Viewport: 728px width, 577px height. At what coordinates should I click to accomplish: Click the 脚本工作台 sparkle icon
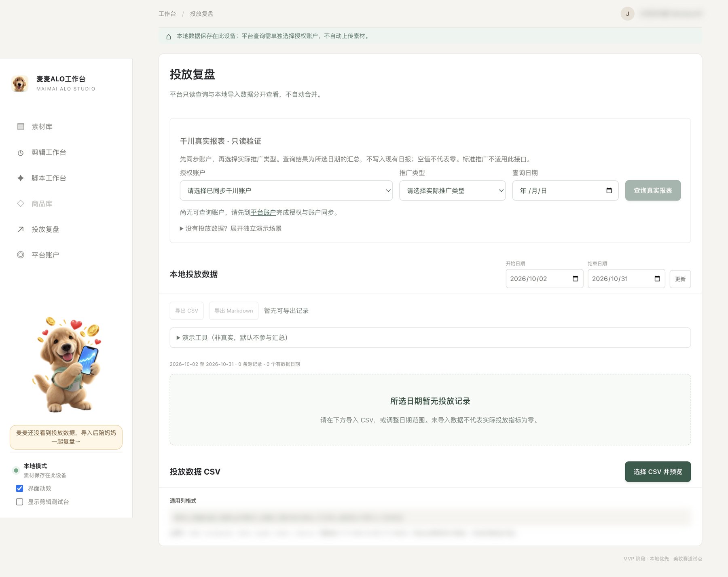21,178
